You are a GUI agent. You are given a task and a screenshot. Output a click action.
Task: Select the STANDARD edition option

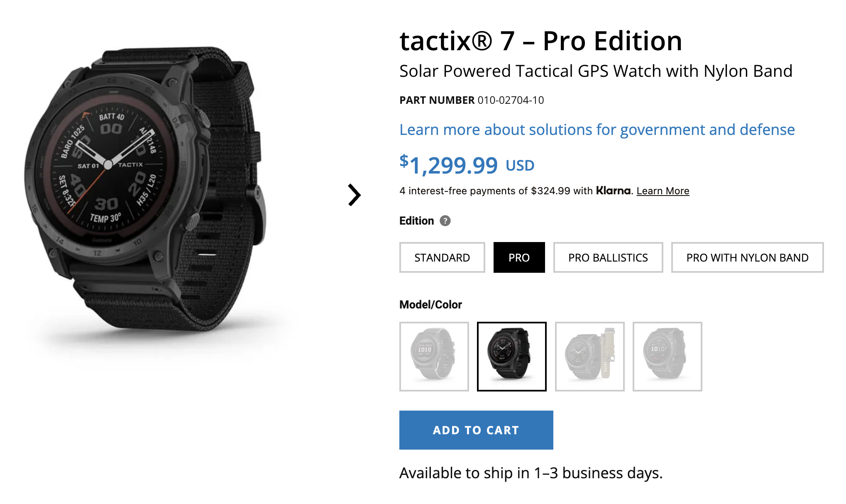[442, 257]
